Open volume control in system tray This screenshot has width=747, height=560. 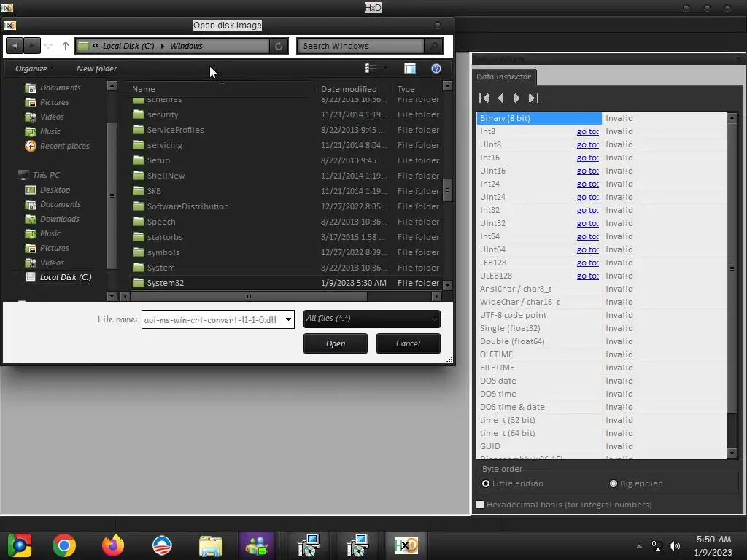675,545
